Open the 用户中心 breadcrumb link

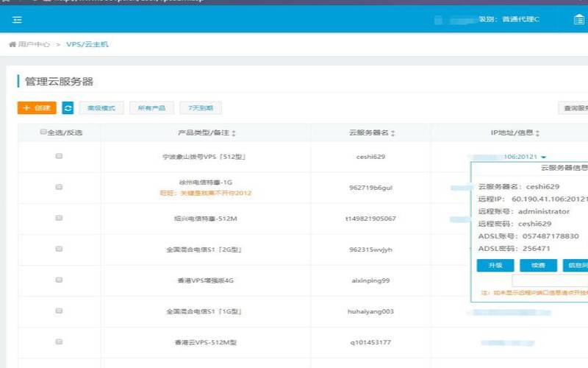tap(34, 44)
